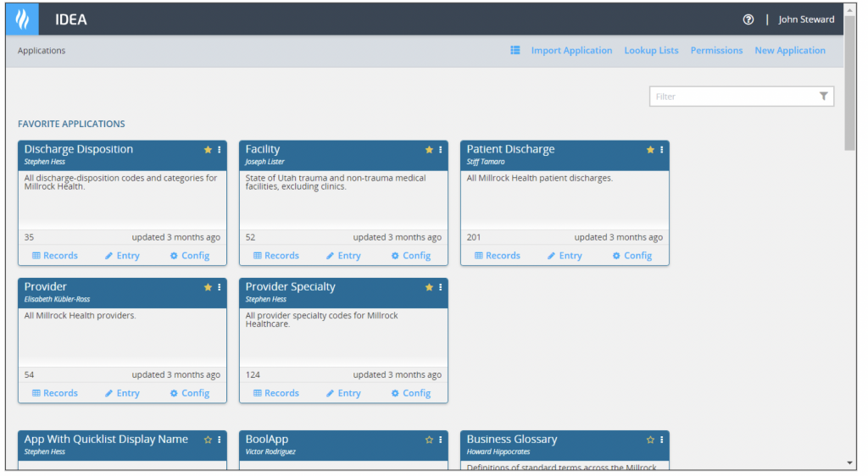The image size is (868, 476).
Task: Open Entry for Discharge Disposition
Action: (122, 256)
